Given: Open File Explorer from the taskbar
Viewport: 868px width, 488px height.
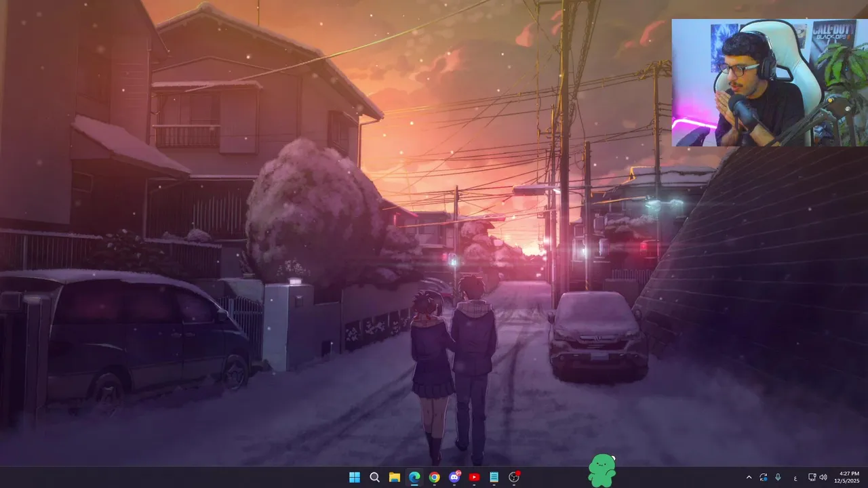Looking at the screenshot, I should 394,477.
